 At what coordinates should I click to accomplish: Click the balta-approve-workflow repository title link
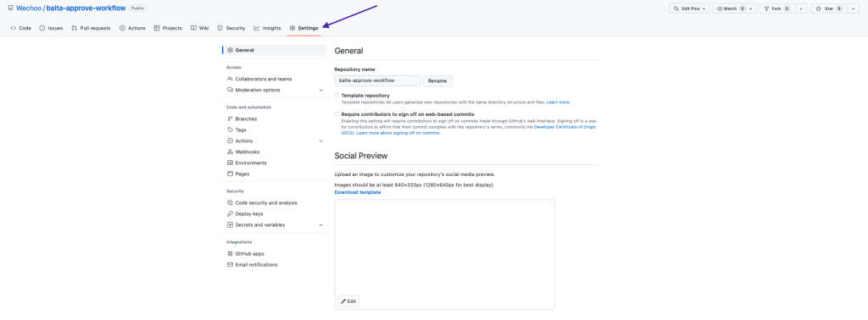pos(86,8)
